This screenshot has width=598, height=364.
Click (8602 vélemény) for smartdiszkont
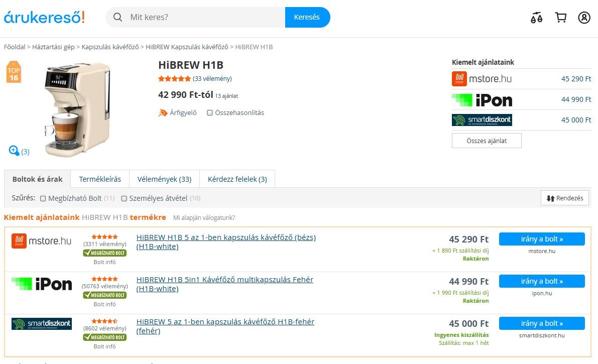105,328
